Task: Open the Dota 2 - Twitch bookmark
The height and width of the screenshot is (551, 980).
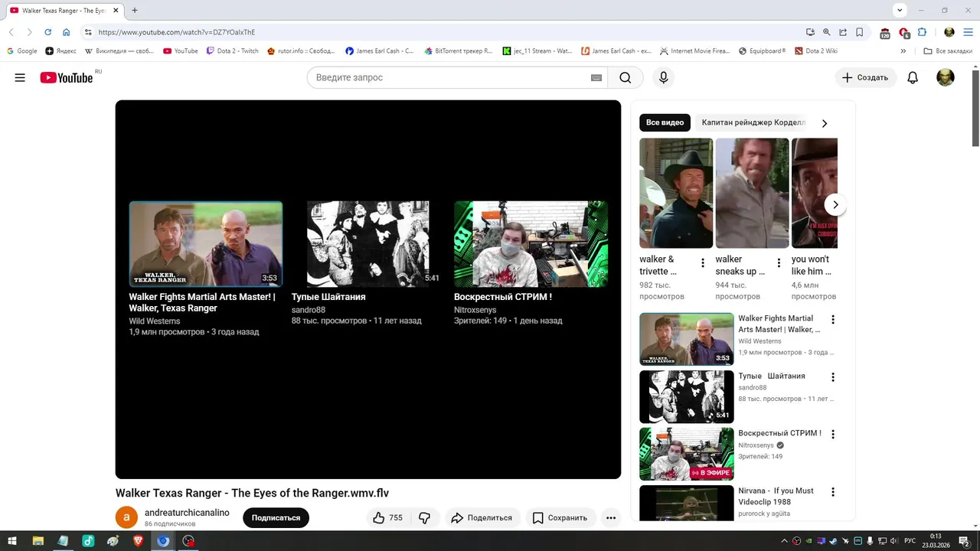Action: pos(233,51)
